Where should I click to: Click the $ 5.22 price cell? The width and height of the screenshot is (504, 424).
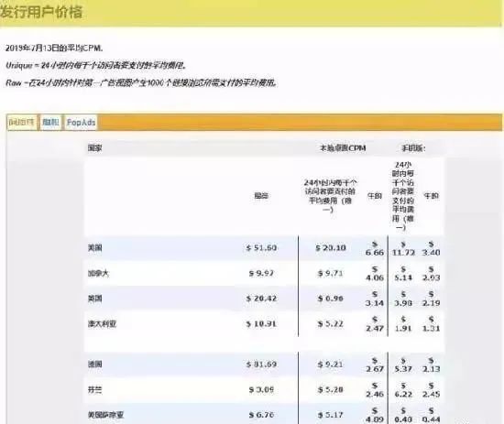331,324
